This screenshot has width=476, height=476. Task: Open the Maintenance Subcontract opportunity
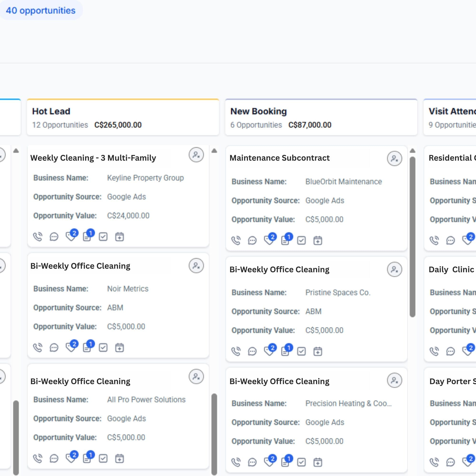[280, 158]
